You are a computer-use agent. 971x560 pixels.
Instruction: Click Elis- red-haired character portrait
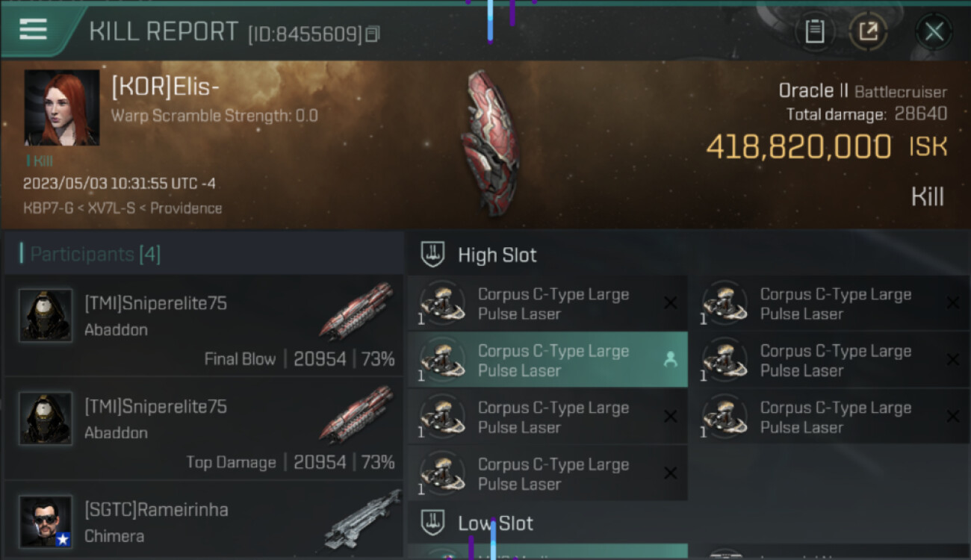[62, 108]
